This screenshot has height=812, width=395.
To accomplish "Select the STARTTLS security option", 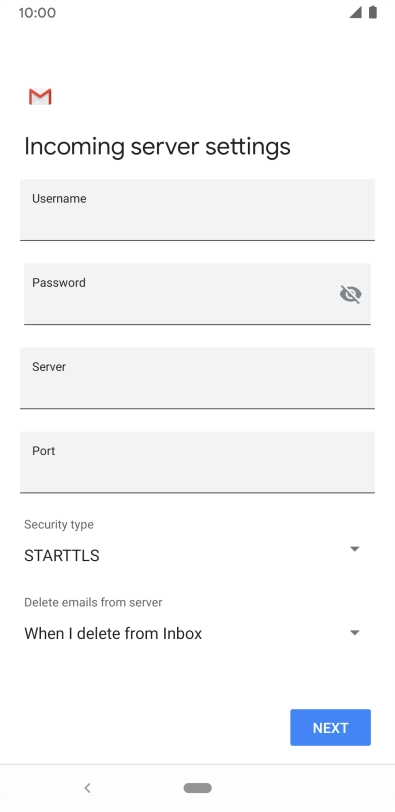I will click(x=62, y=556).
